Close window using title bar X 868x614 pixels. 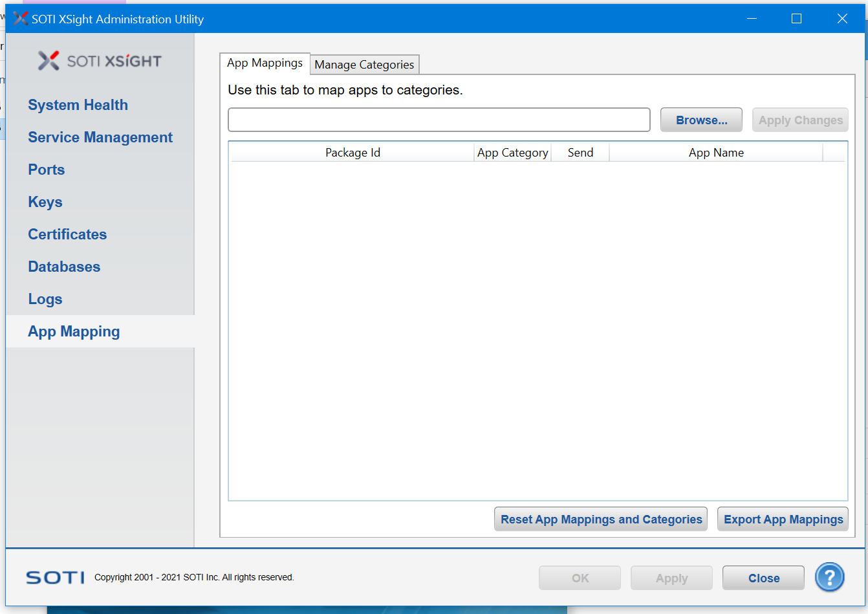tap(842, 19)
